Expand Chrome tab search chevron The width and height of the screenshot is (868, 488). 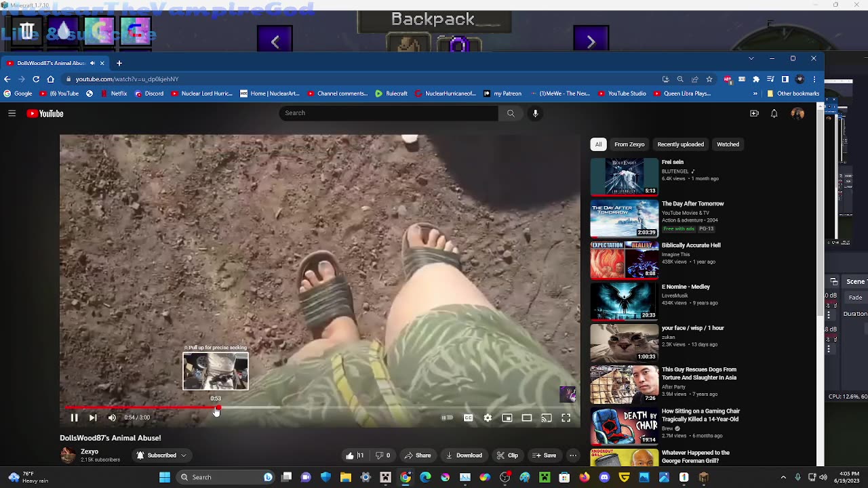coord(751,59)
